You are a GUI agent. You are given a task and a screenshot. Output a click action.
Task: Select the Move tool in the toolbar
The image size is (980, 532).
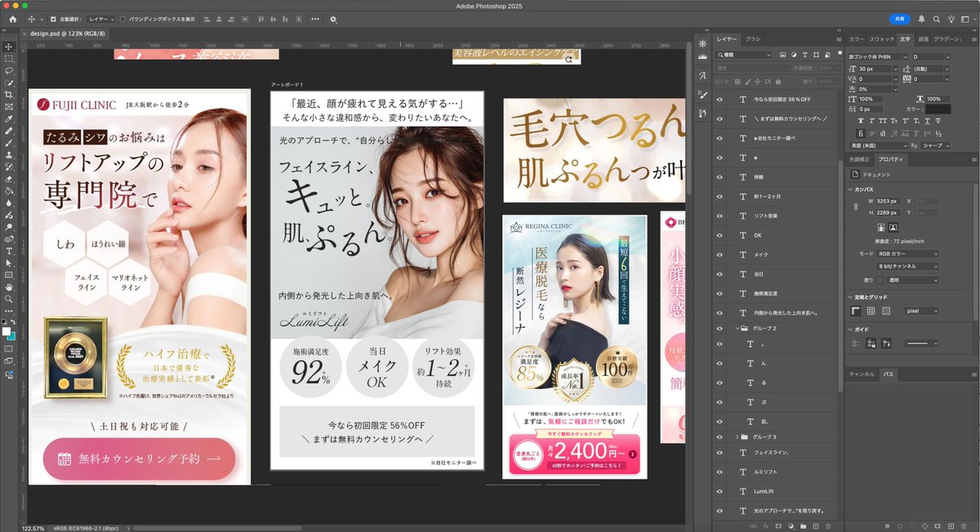click(8, 47)
